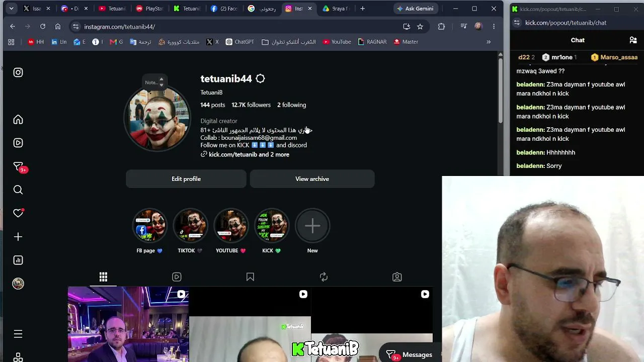Expand the tab search dropdown
This screenshot has width=644, height=362.
point(11,9)
